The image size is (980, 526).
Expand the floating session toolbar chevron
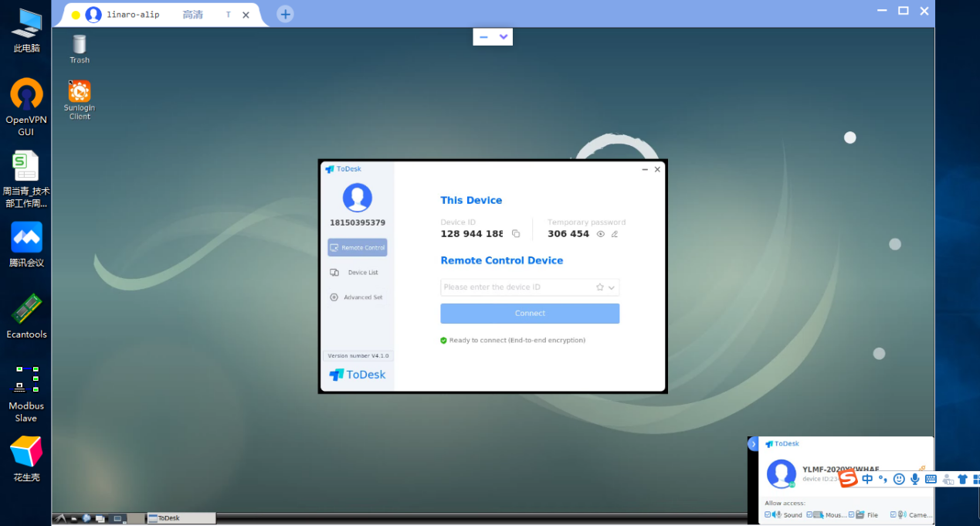tap(504, 37)
